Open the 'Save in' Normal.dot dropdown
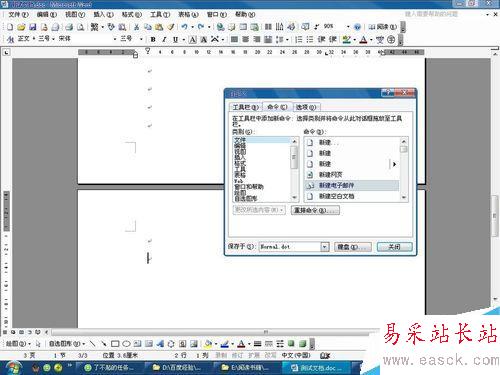 point(324,247)
